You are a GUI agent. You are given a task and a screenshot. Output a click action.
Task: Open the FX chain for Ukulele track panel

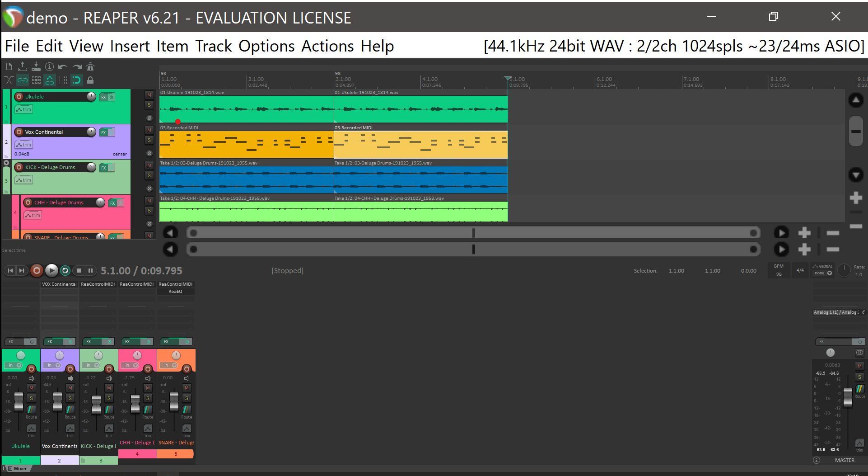[x=103, y=97]
